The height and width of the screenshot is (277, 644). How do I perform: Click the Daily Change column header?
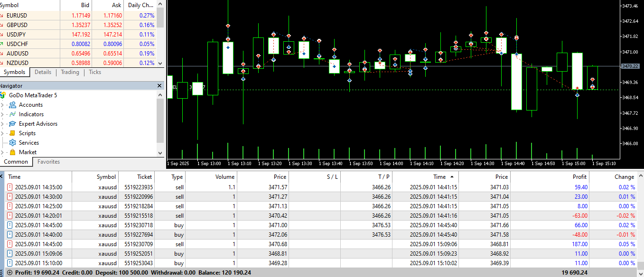[140, 5]
